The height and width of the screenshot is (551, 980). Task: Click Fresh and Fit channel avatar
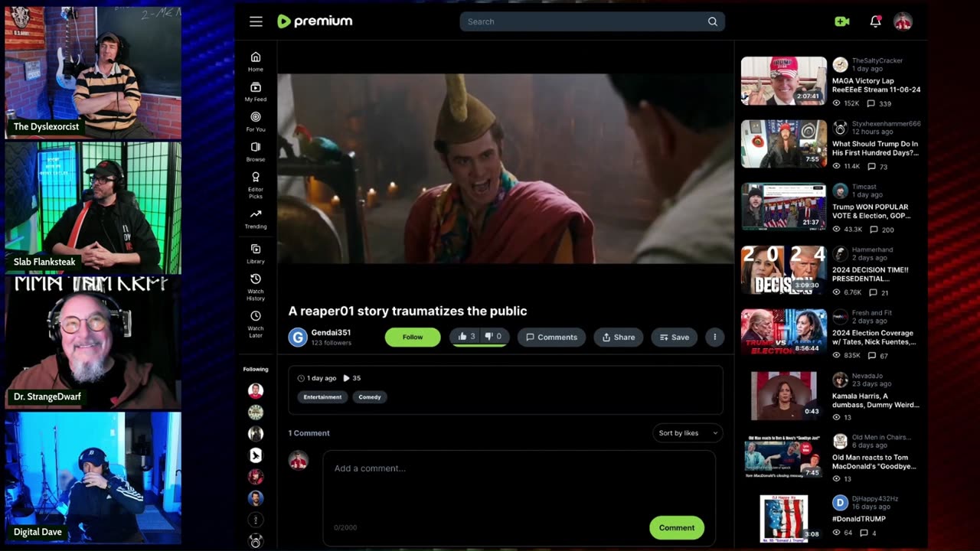[x=840, y=317]
